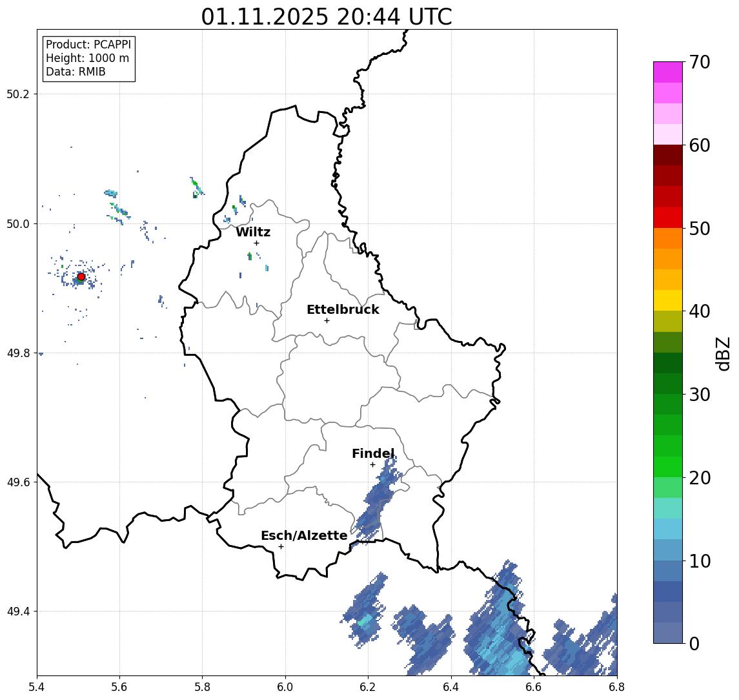Click the colorbar tick label 20
The height and width of the screenshot is (700, 739).
700,478
